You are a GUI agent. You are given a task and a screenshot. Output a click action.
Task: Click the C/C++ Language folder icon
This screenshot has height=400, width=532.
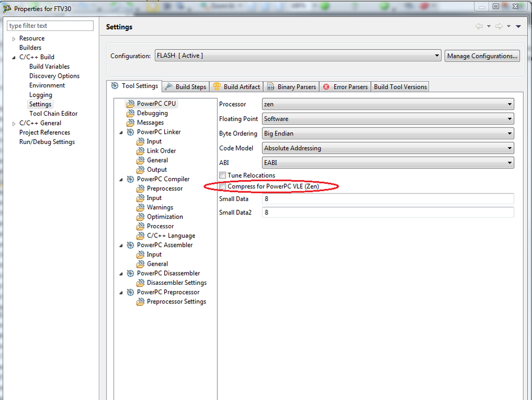click(141, 236)
